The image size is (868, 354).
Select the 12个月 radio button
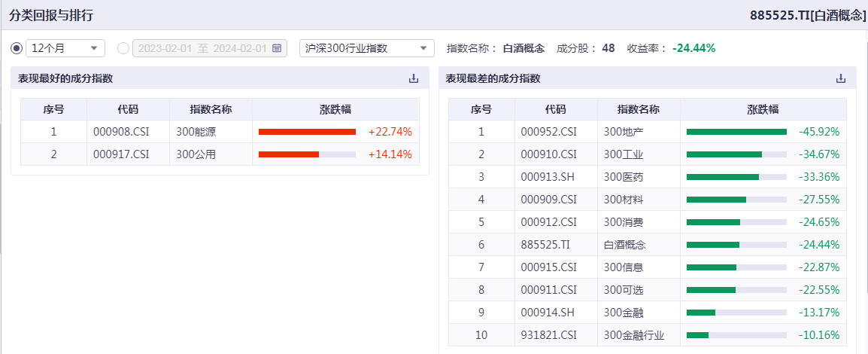click(17, 48)
